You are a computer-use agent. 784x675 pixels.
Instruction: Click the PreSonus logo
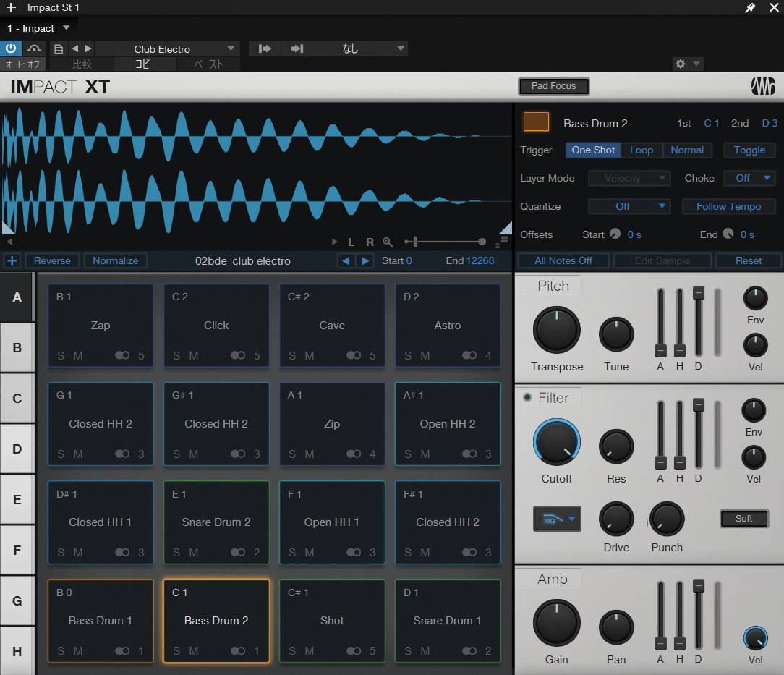[763, 86]
